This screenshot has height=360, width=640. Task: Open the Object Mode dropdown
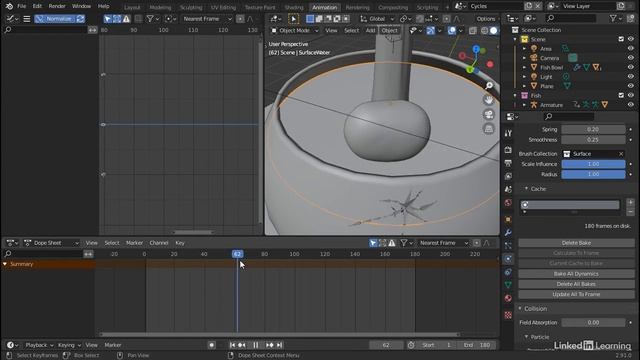[x=294, y=31]
